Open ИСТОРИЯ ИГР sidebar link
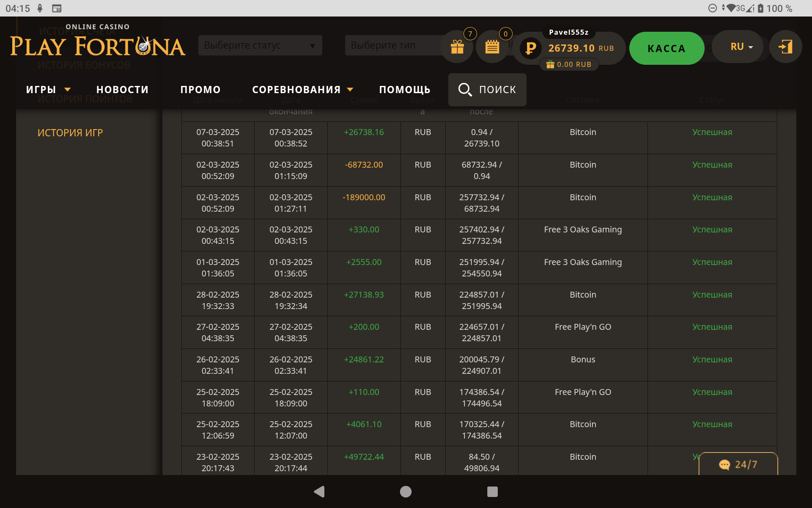 coord(70,133)
